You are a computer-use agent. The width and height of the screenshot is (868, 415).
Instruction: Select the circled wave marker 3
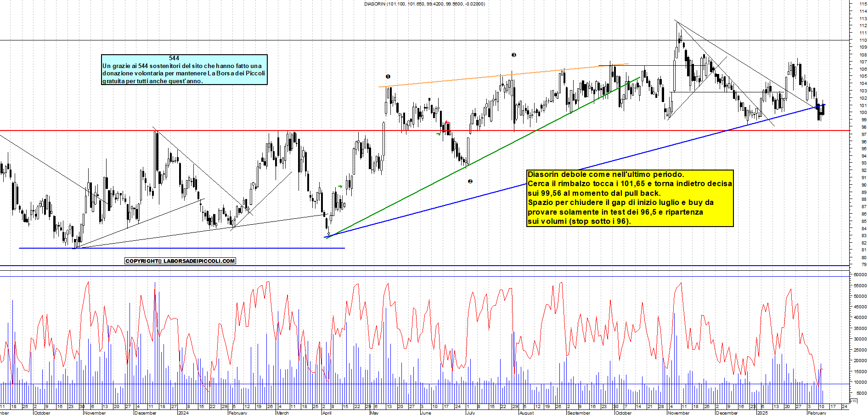coord(514,55)
